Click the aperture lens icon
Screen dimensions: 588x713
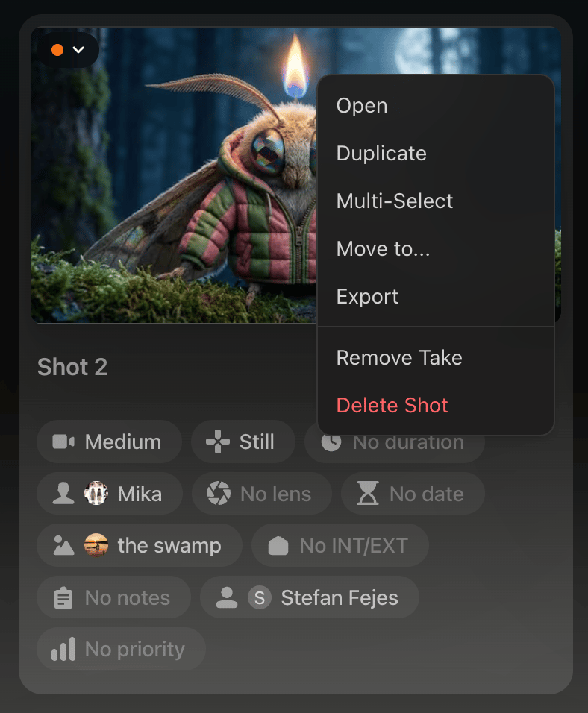(x=219, y=494)
